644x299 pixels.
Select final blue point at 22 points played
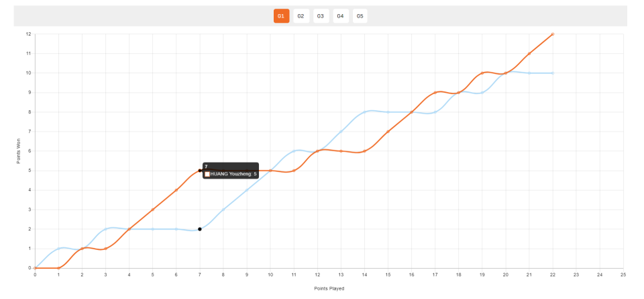[552, 73]
